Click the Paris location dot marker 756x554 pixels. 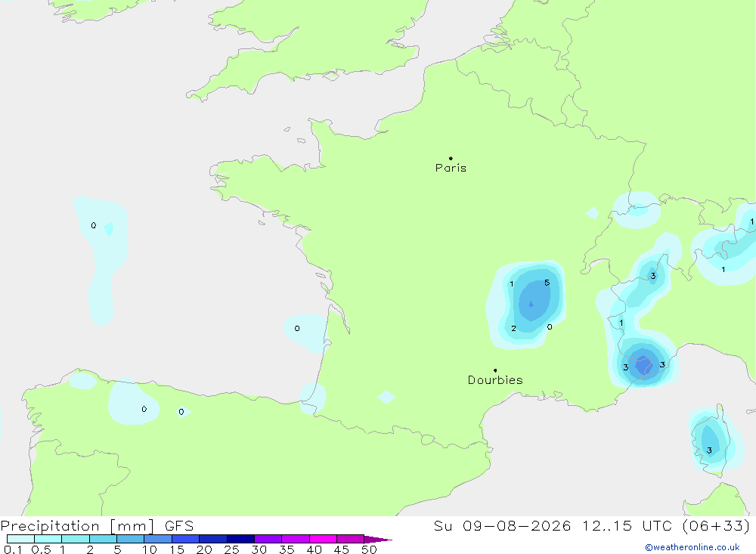451,158
